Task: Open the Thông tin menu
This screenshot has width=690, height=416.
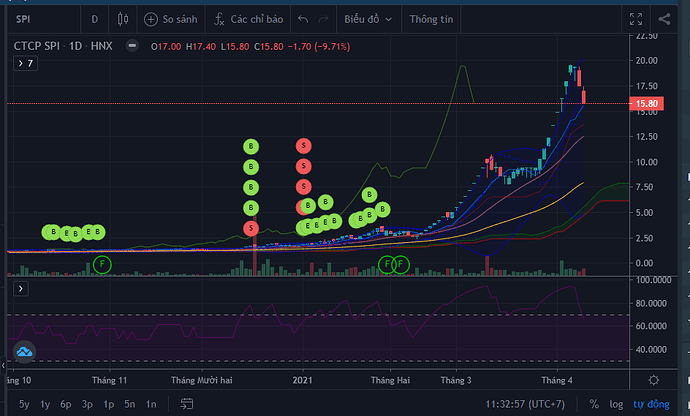Action: (430, 19)
